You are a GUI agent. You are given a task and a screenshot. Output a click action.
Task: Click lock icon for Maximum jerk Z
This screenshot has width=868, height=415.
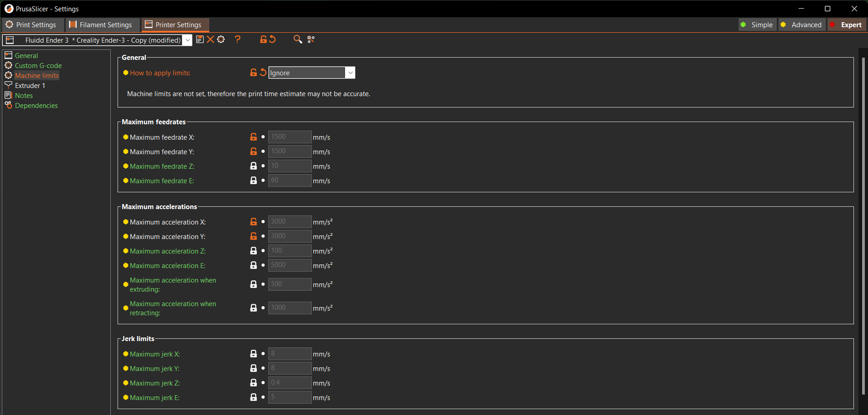coord(253,383)
